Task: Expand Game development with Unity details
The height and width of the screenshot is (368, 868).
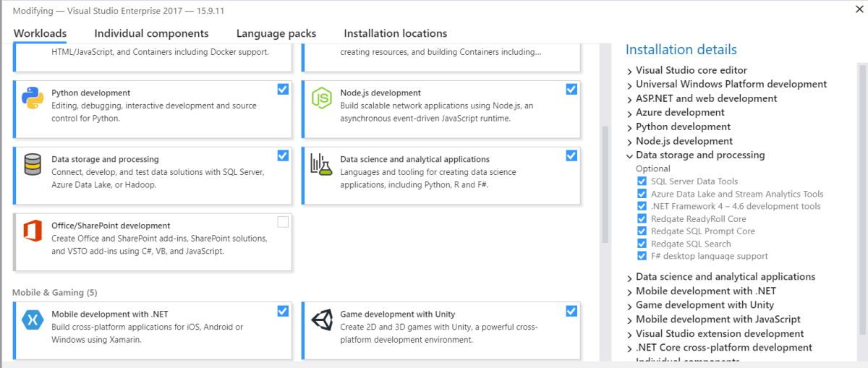Action: click(629, 305)
